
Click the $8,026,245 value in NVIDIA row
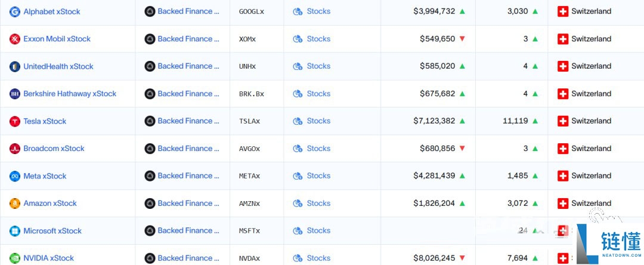(x=434, y=258)
